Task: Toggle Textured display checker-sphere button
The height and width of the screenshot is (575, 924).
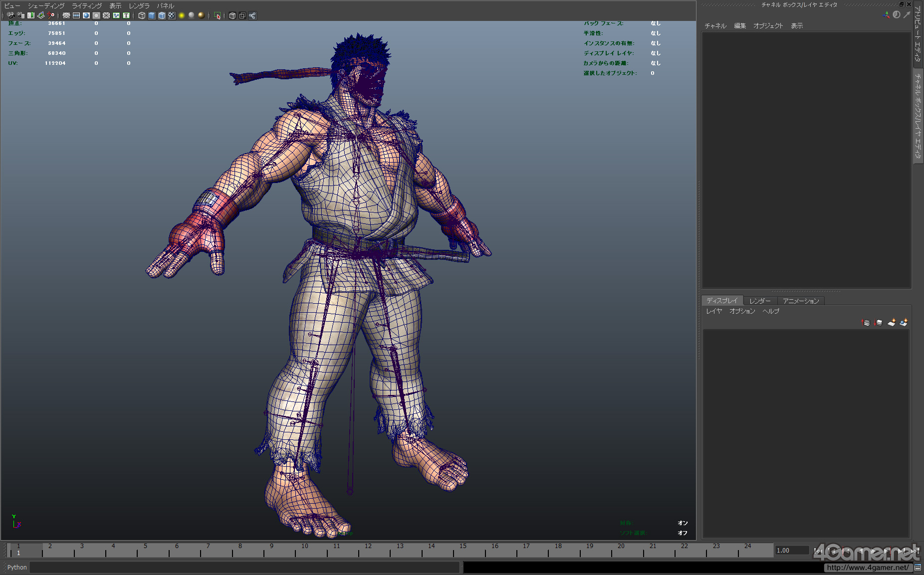Action: pos(172,15)
